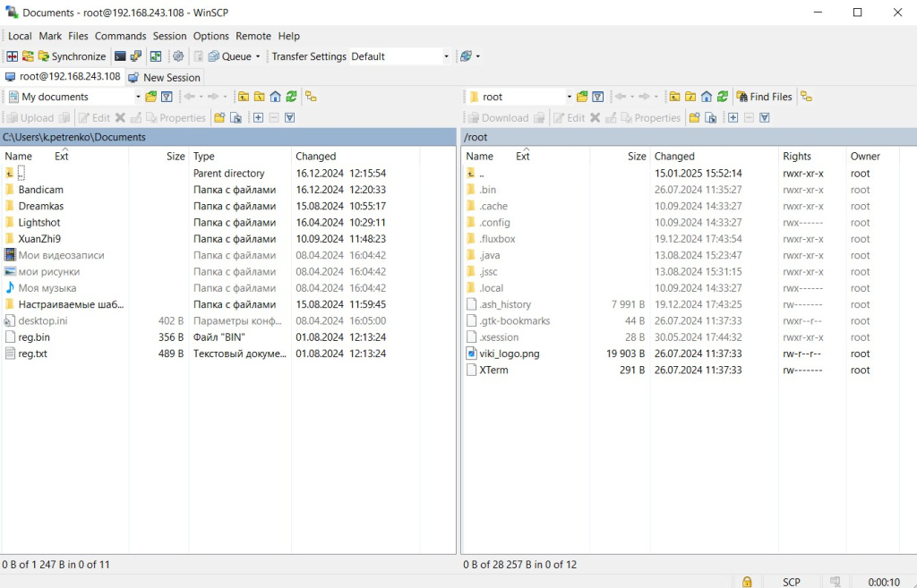Open session in PuTTY icon
Image resolution: width=917 pixels, height=588 pixels.
(136, 56)
